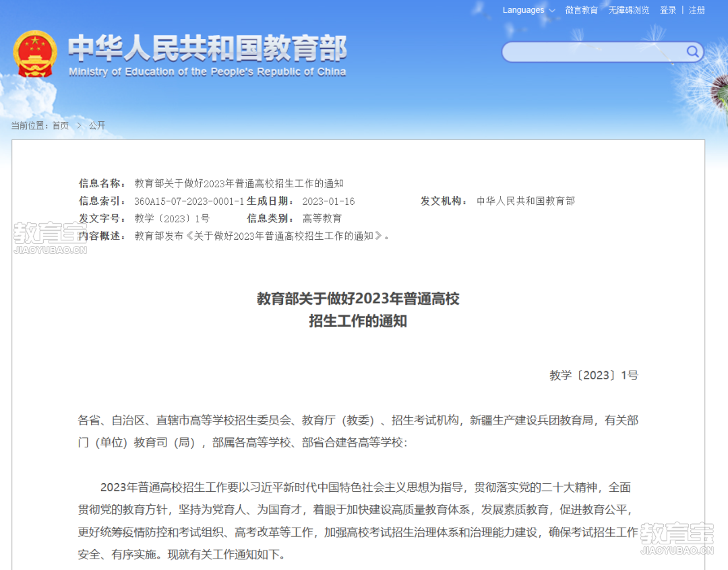This screenshot has height=570, width=728.
Task: Click the paragraph starting 2023年普通高校招生工作
Action: 358,521
